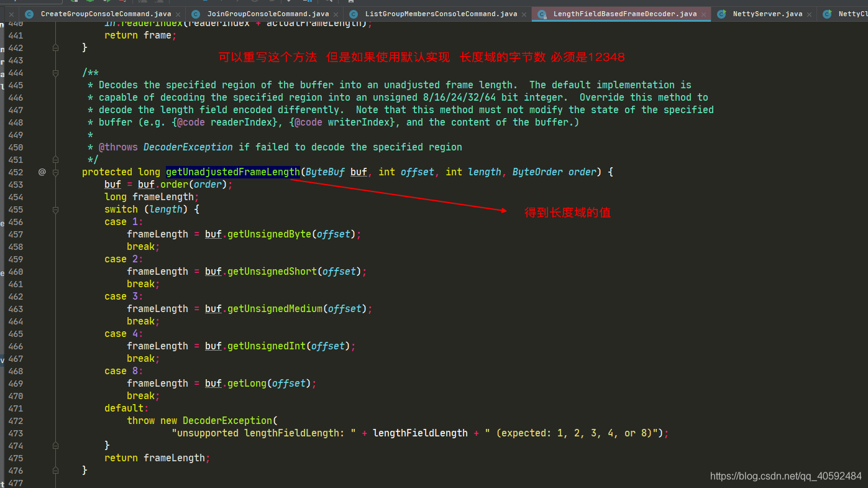
Task: Click getLong call on line 469
Action: [247, 384]
